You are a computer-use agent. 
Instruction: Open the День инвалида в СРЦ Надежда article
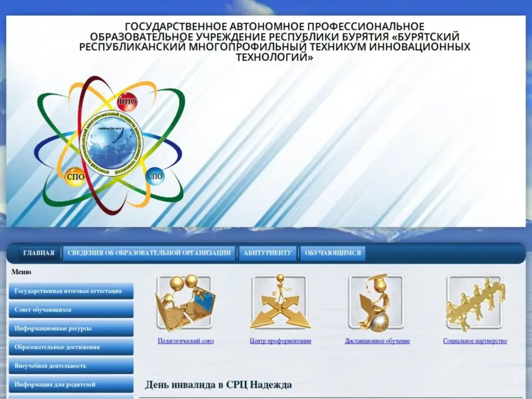tap(219, 385)
